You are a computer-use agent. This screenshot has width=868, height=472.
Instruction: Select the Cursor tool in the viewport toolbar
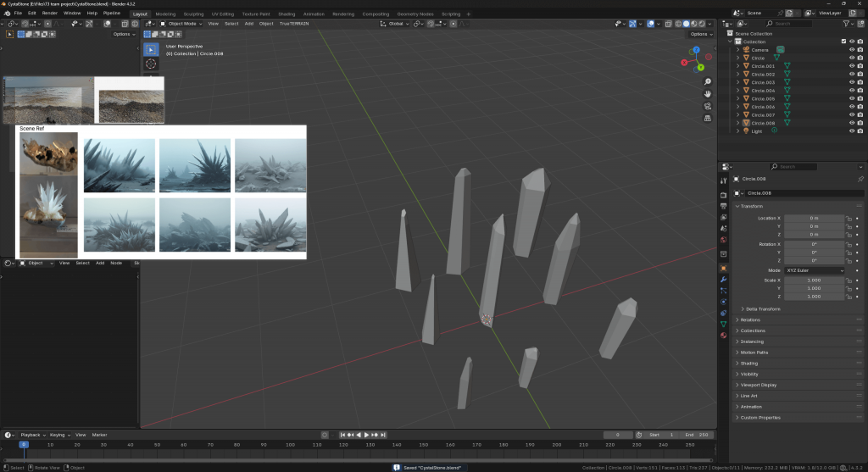click(x=151, y=64)
